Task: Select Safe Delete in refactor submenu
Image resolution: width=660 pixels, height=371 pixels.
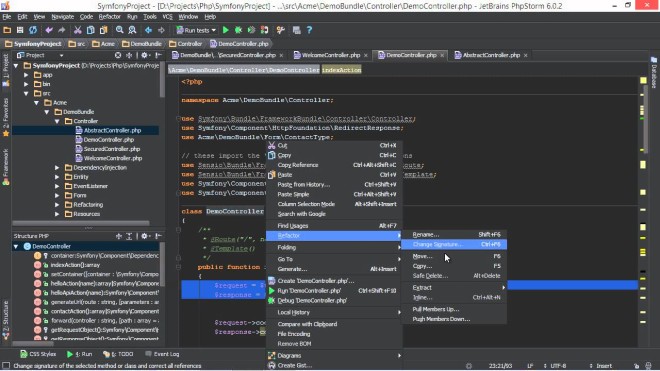Action: click(454, 276)
